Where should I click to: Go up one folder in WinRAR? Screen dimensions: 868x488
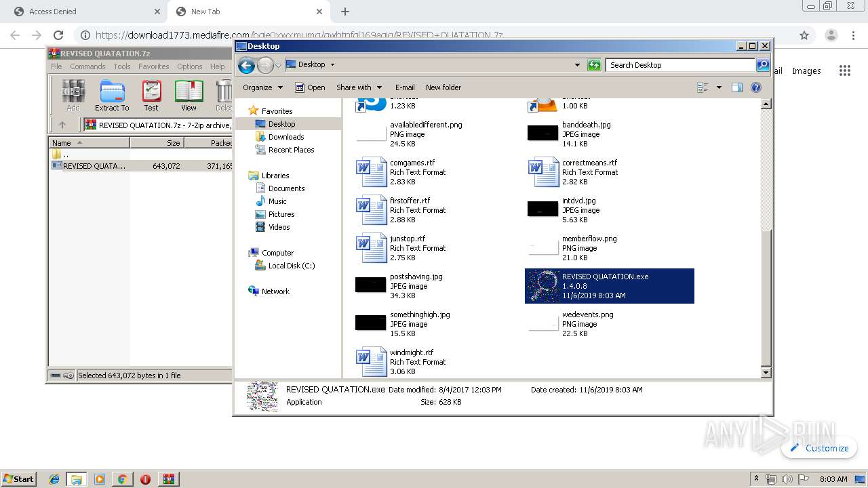click(62, 125)
